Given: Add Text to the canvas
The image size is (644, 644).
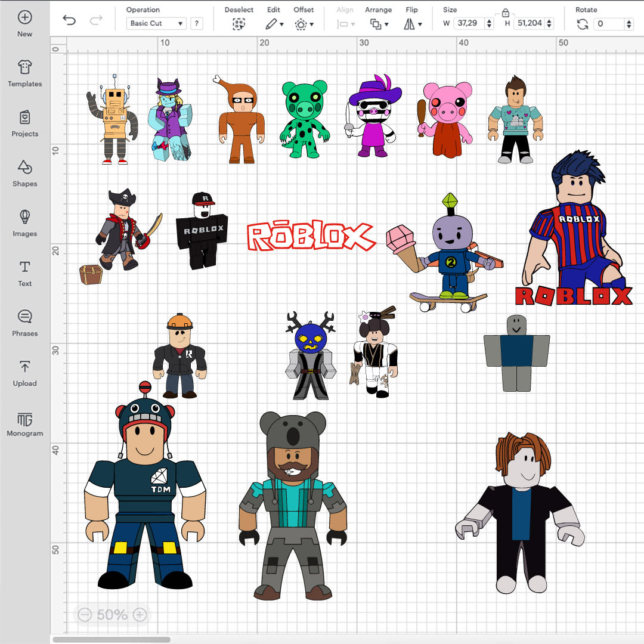Looking at the screenshot, I should click(x=24, y=273).
